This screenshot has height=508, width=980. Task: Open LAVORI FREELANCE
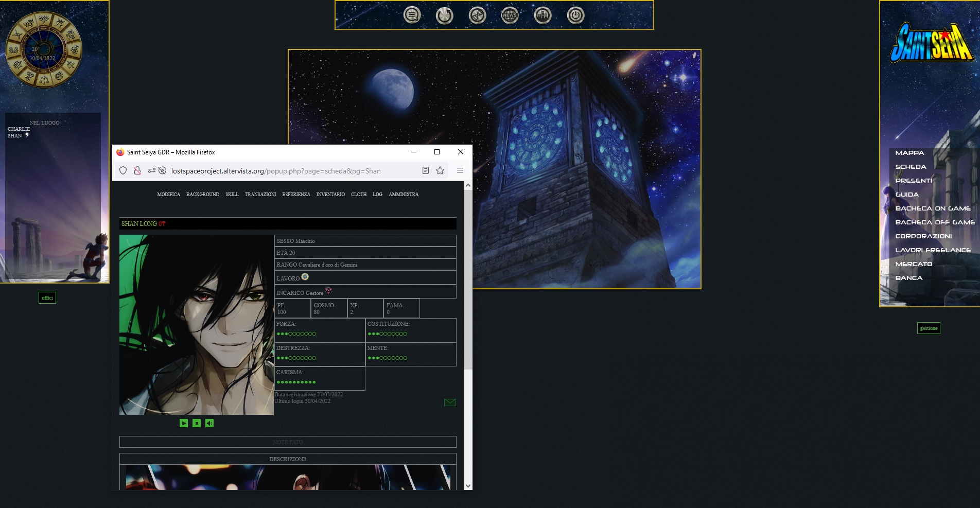pyautogui.click(x=933, y=250)
